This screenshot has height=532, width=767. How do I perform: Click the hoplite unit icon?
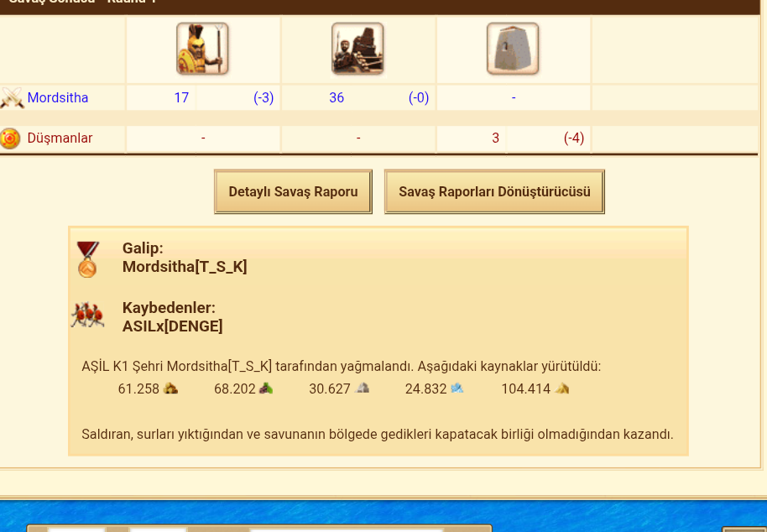202,49
